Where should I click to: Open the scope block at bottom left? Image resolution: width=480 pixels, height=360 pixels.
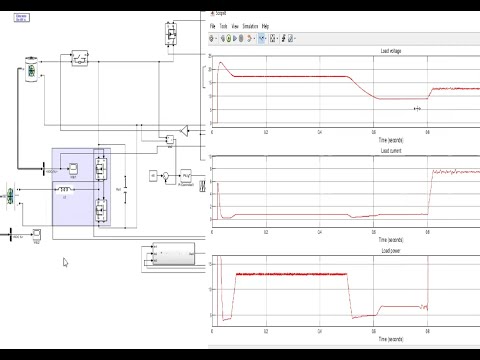[x=37, y=235]
